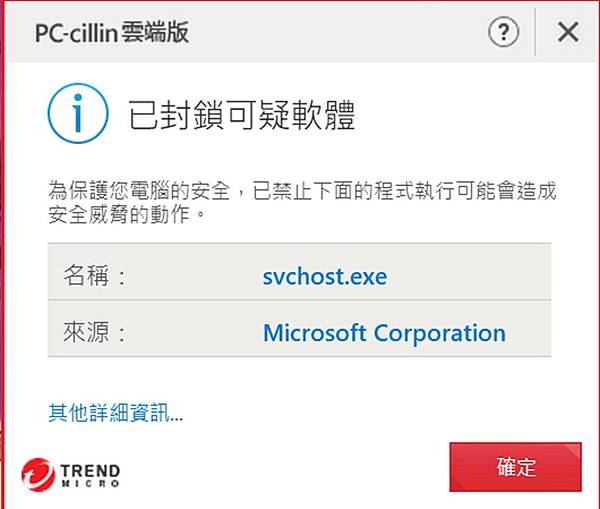Image resolution: width=600 pixels, height=509 pixels.
Task: Open the 其他詳細資訊 link
Action: click(116, 413)
